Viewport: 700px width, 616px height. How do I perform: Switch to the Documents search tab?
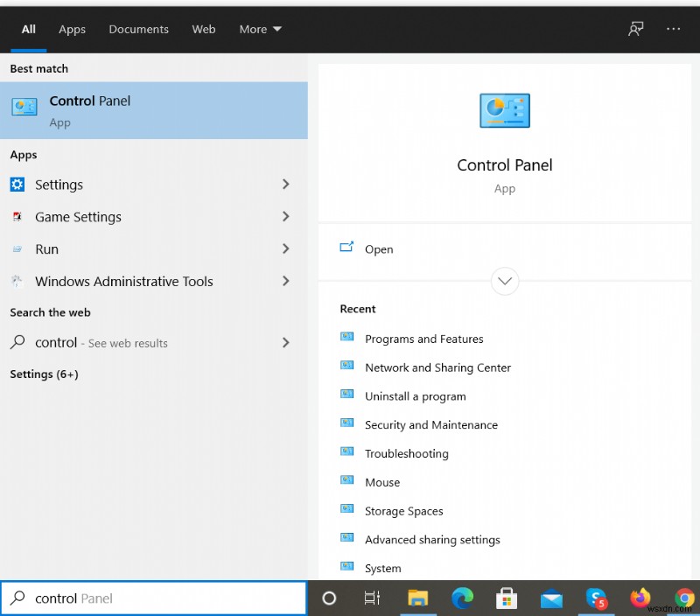[x=138, y=29]
